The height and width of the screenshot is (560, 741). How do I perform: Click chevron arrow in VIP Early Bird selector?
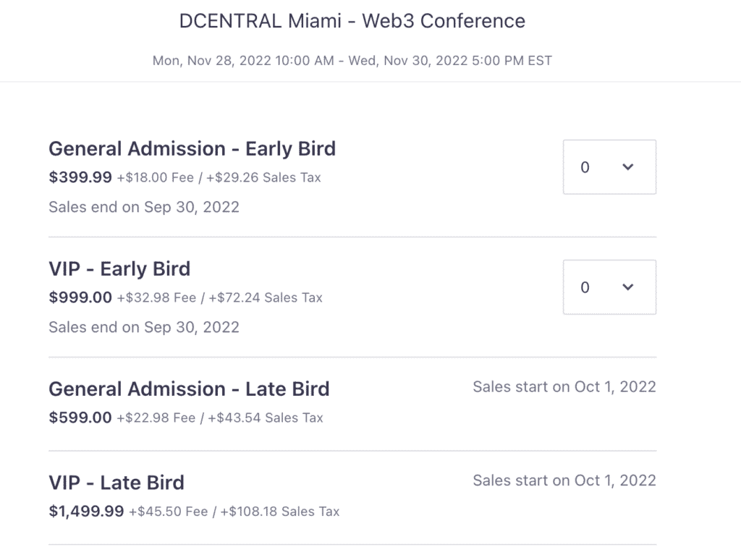click(628, 287)
